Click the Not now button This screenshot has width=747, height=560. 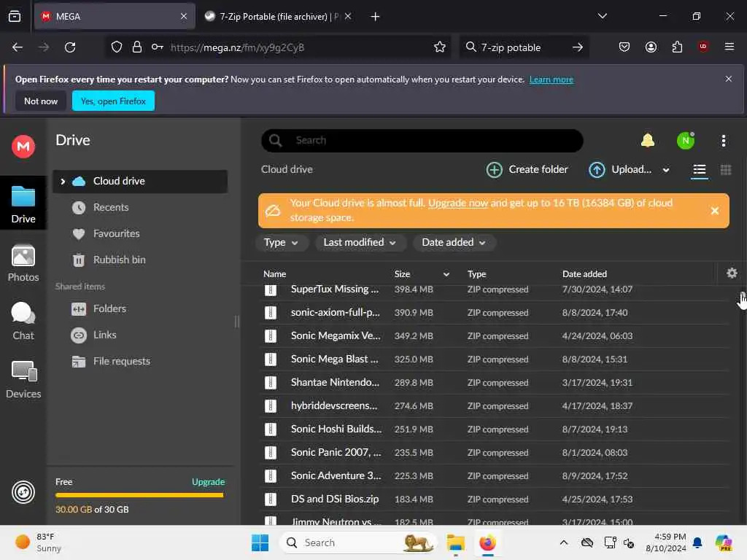pos(41,101)
